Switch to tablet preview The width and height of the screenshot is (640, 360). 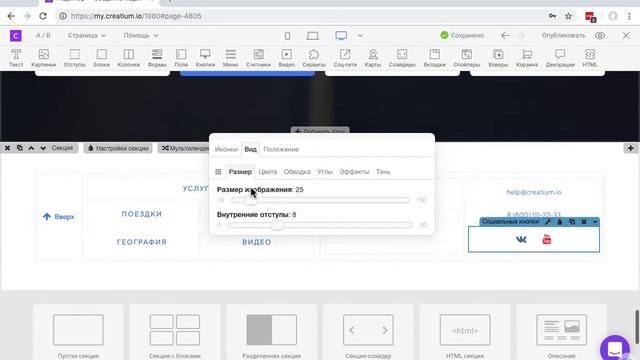(313, 36)
